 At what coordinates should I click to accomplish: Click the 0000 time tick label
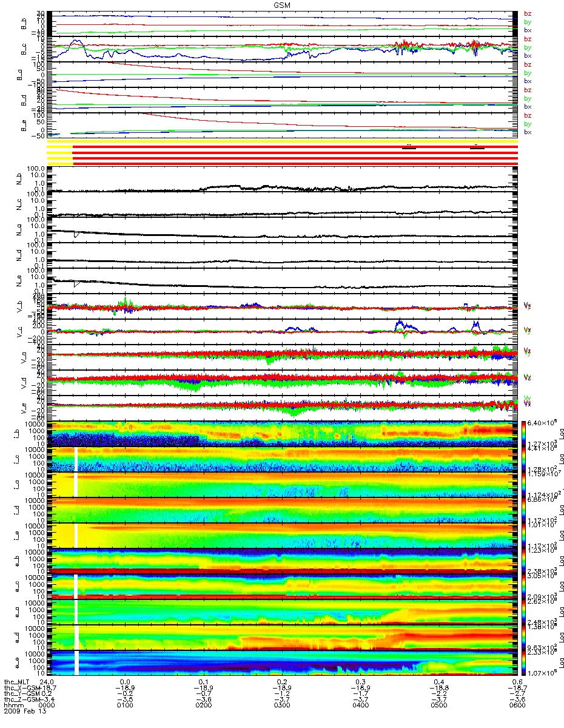coord(47,706)
